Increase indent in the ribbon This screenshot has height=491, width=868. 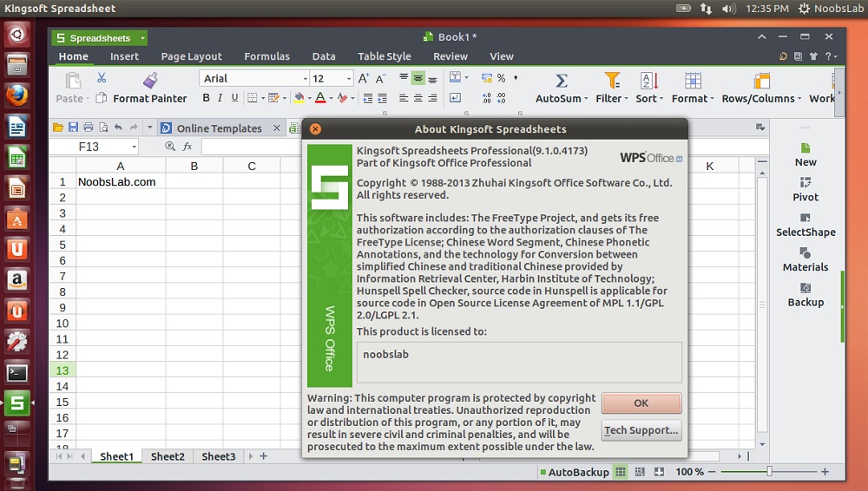(x=383, y=98)
